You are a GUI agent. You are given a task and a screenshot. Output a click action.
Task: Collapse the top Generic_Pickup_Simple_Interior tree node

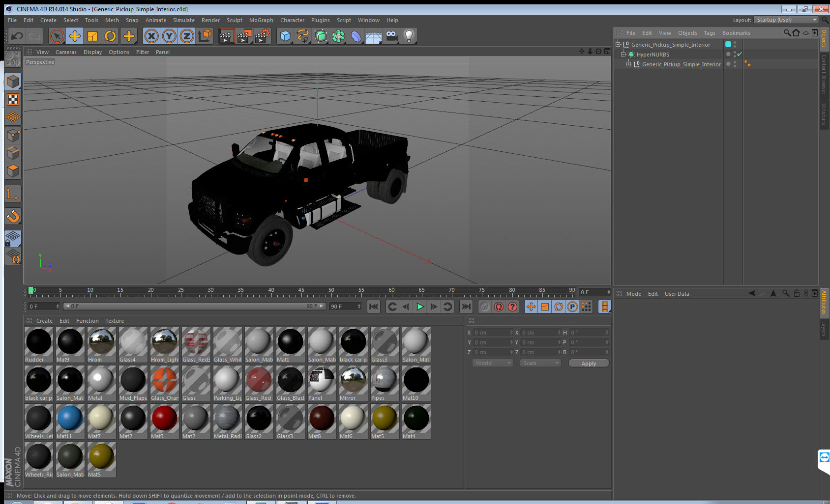[x=618, y=44]
